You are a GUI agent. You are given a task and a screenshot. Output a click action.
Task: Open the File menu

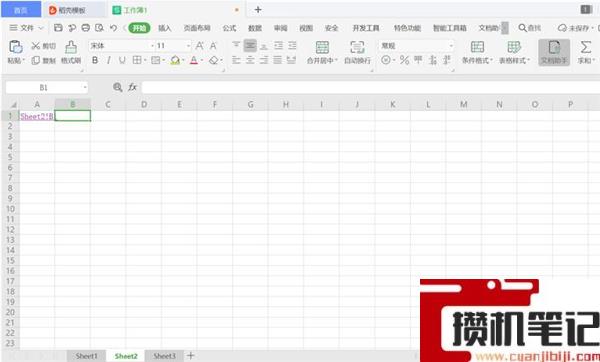26,28
